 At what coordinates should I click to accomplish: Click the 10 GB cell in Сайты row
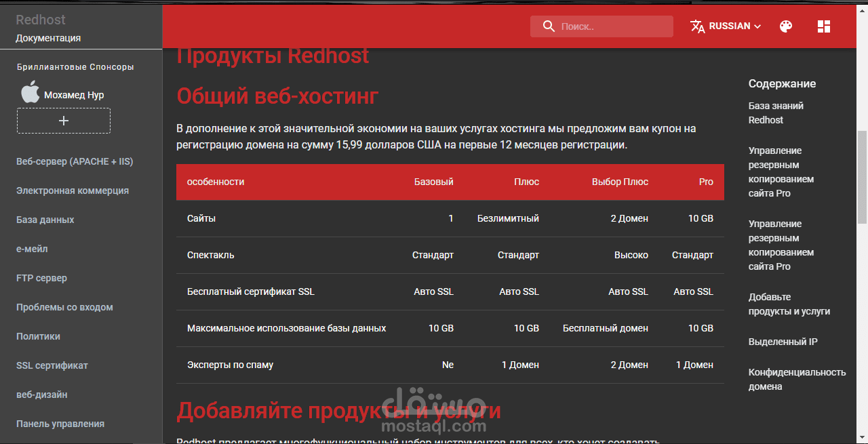pos(701,218)
